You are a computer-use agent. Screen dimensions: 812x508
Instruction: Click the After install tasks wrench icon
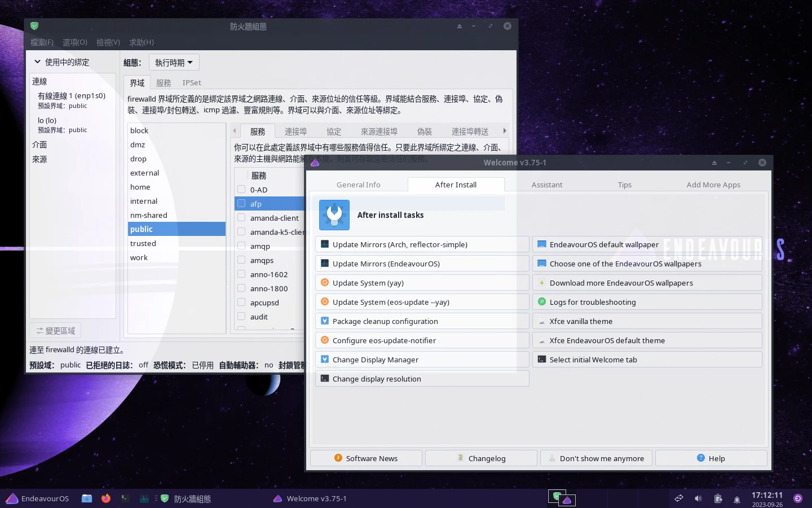pos(334,215)
